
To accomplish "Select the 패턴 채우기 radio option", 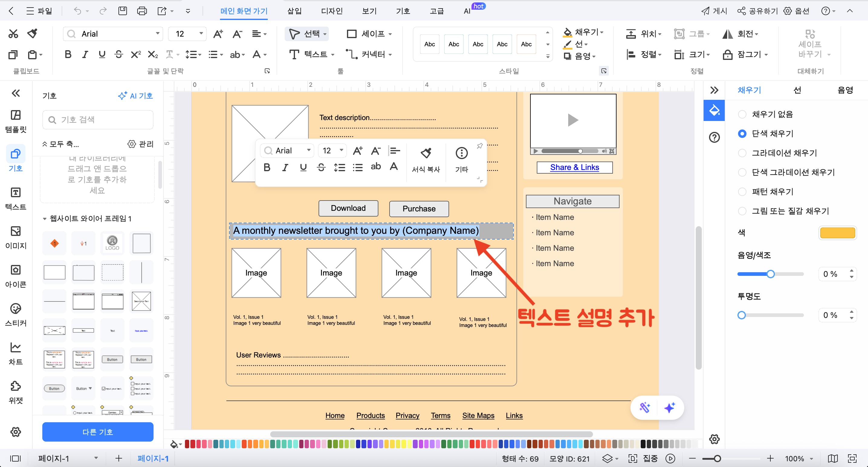I will [742, 192].
